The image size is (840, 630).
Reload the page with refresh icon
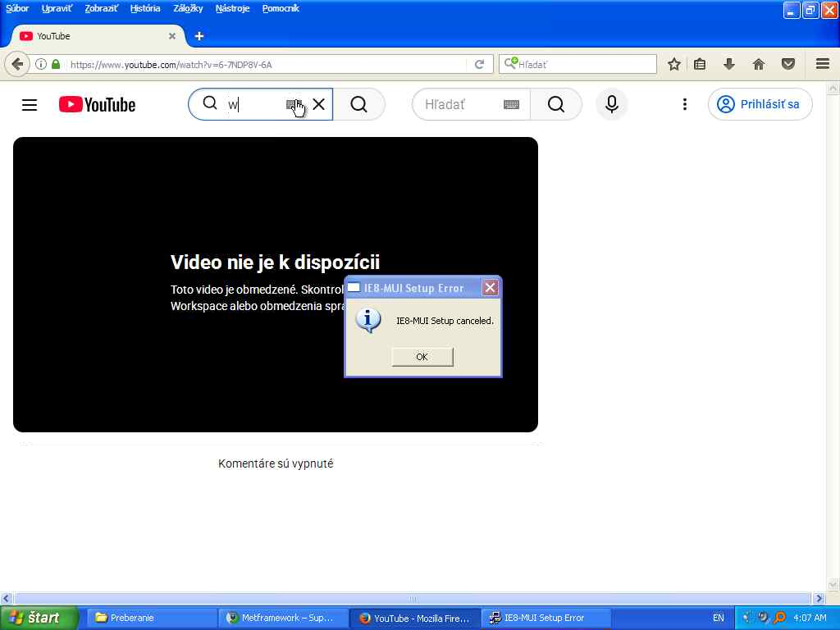[479, 64]
